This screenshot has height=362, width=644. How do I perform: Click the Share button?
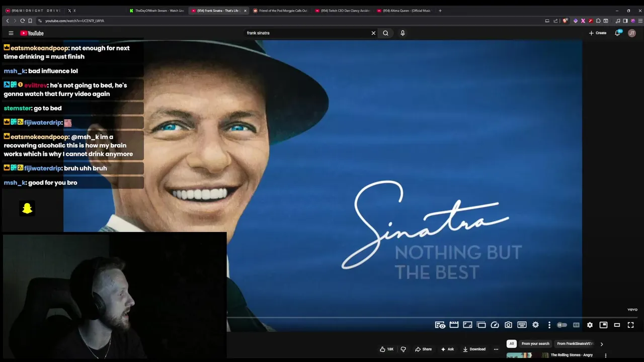pyautogui.click(x=423, y=349)
